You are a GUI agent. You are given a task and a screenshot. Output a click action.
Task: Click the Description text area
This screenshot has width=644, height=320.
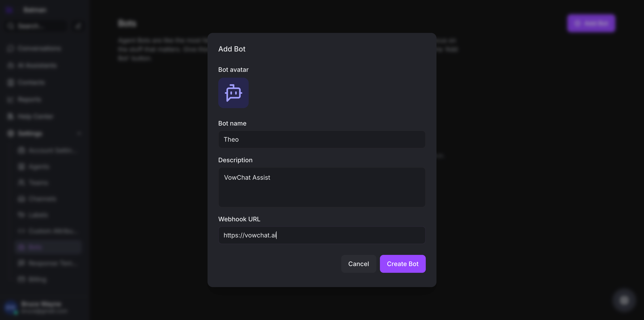coord(322,187)
